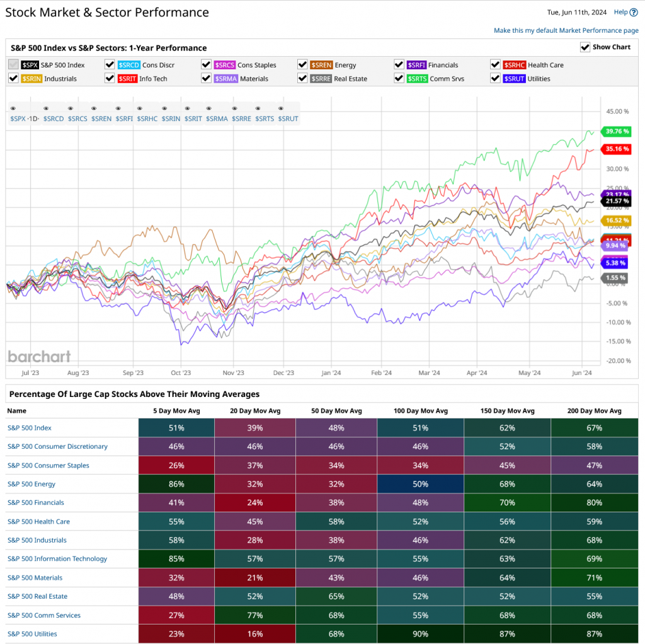
Task: Uncheck the Financials sector checkbox
Action: click(x=399, y=65)
